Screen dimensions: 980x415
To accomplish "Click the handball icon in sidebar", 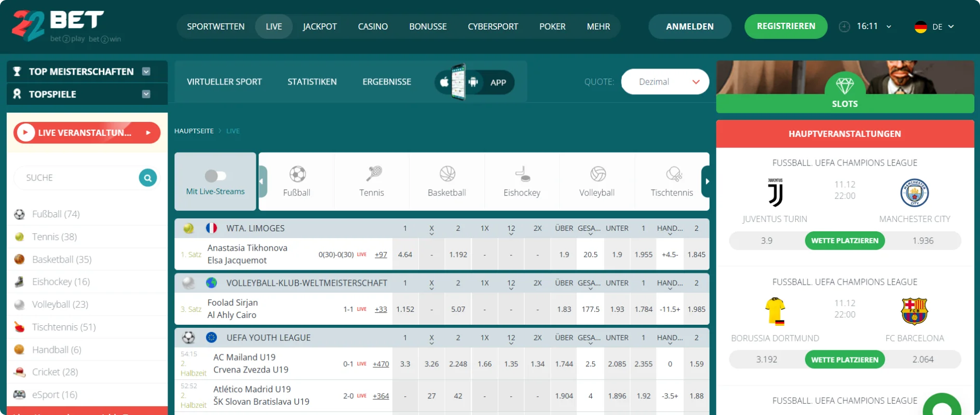I will (19, 350).
